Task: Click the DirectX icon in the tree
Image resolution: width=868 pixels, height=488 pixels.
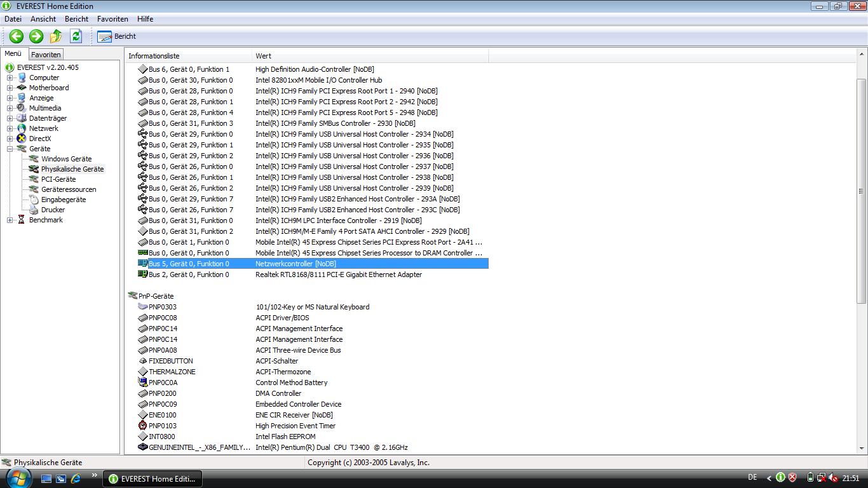Action: (x=22, y=139)
